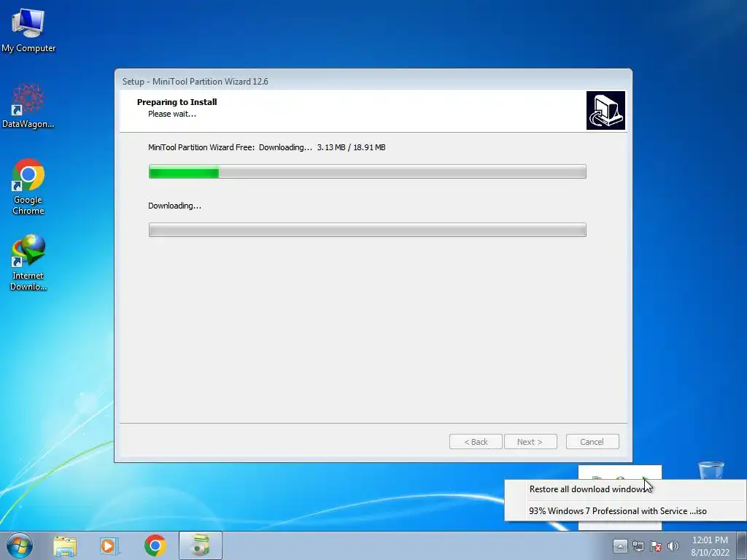Click the volume speaker tray icon
747x560 pixels.
(673, 546)
